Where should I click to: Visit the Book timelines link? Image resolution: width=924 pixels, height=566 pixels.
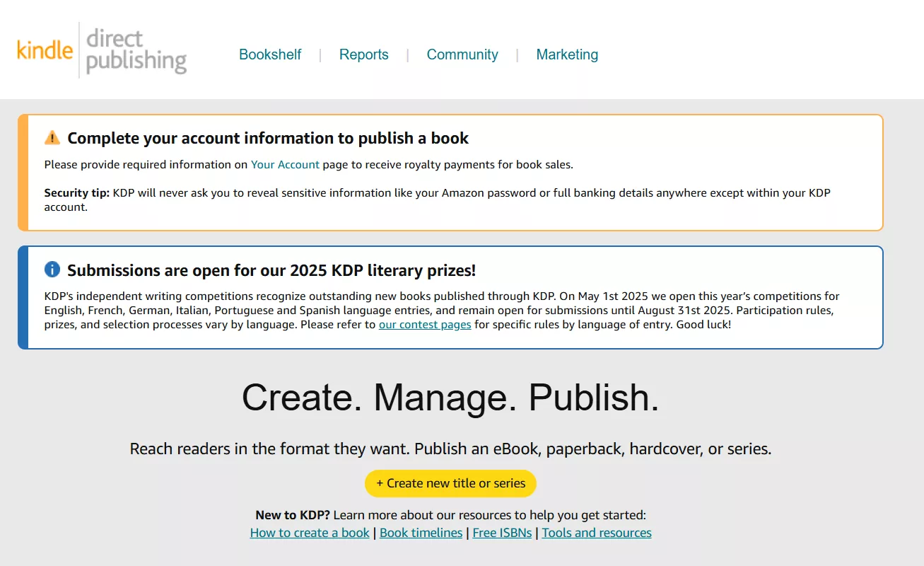click(421, 533)
